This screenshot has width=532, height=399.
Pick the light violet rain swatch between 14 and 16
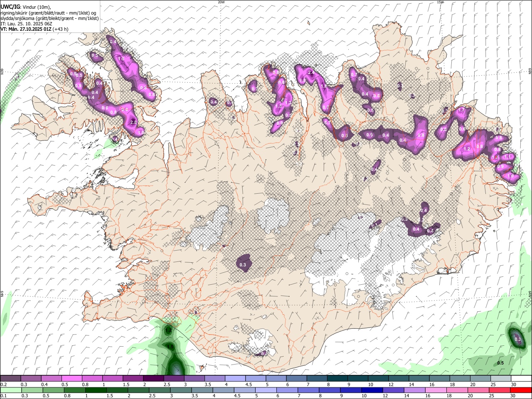(x=414, y=390)
